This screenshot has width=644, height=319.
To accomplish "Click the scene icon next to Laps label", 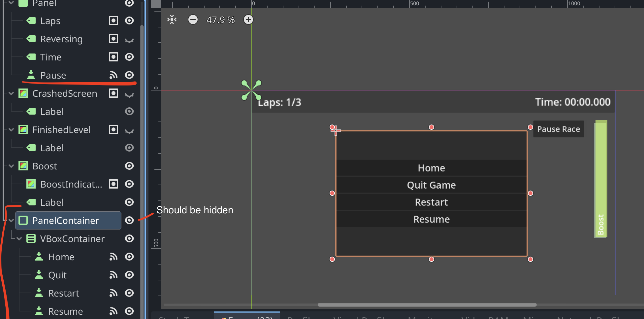I will 113,21.
